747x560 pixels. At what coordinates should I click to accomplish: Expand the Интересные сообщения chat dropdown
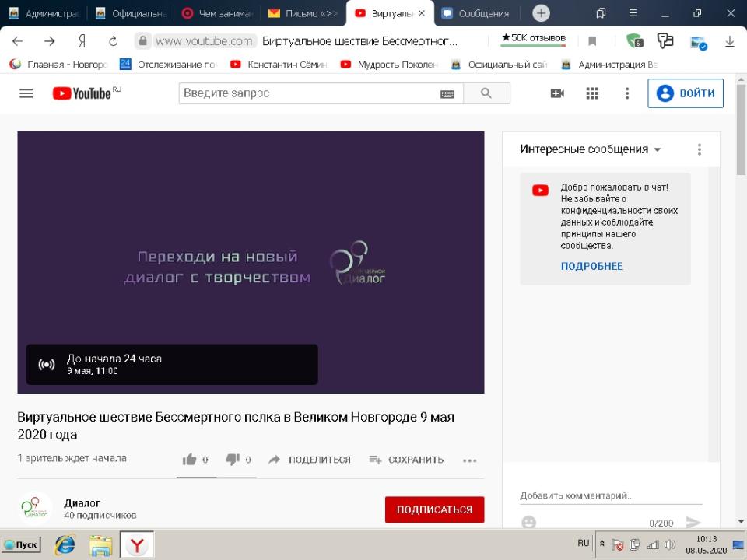[658, 149]
